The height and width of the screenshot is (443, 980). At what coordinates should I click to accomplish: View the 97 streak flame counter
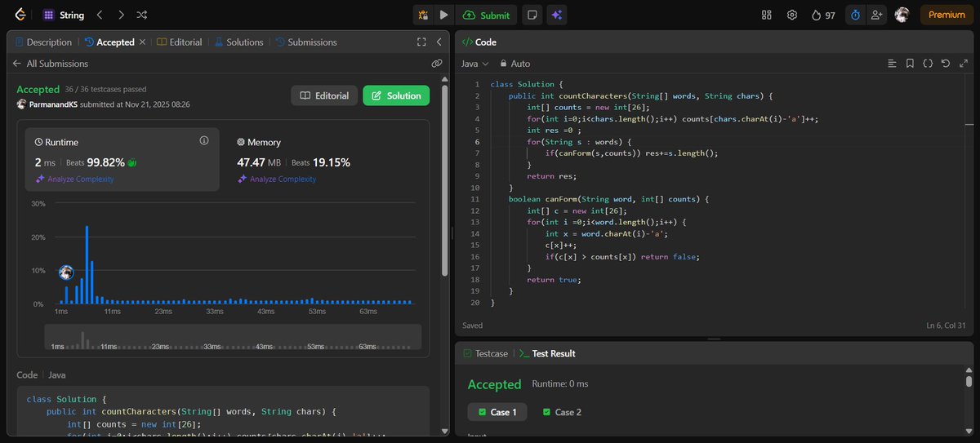coord(822,15)
